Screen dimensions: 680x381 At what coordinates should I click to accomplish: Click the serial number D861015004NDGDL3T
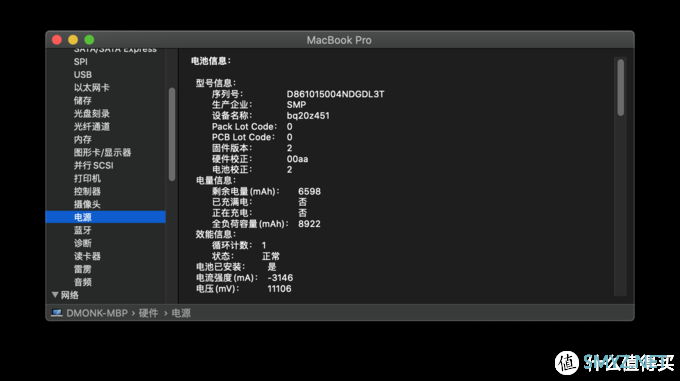335,94
